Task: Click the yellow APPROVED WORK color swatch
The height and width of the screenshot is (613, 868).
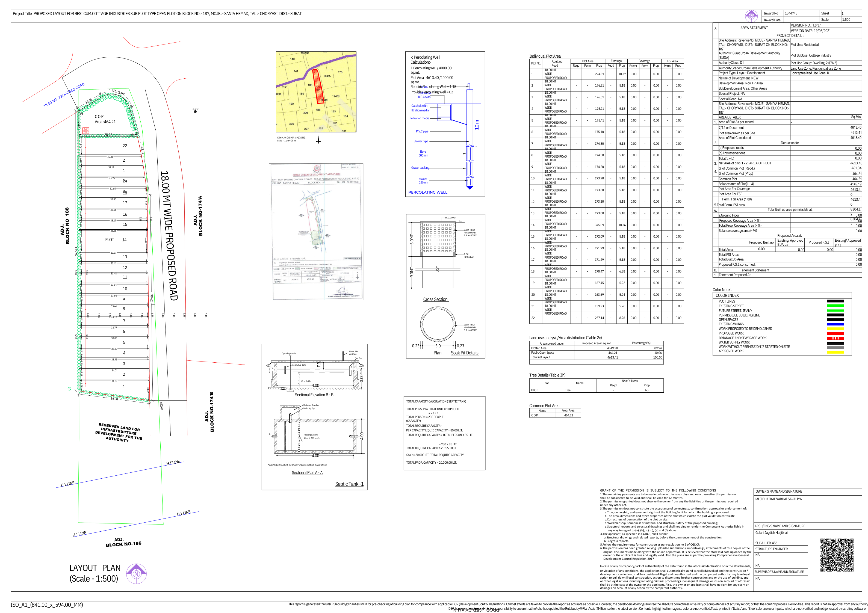Action: point(835,352)
